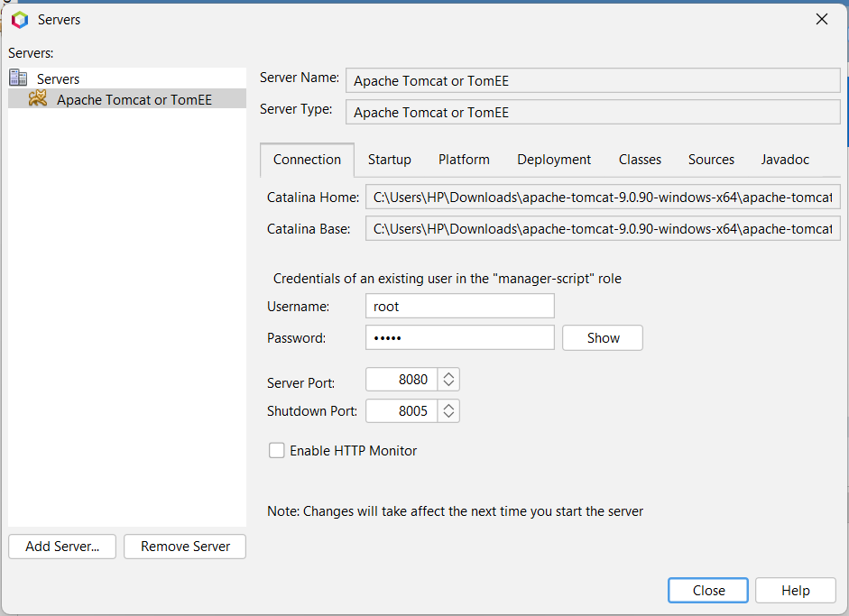Click the NetBeans logo icon in title bar
The height and width of the screenshot is (616, 849).
(20, 19)
